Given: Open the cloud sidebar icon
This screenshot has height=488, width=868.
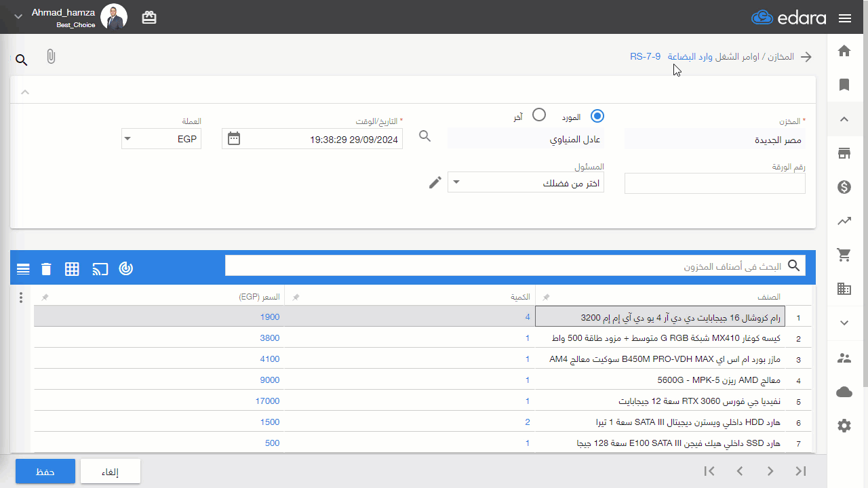Looking at the screenshot, I should pyautogui.click(x=844, y=392).
